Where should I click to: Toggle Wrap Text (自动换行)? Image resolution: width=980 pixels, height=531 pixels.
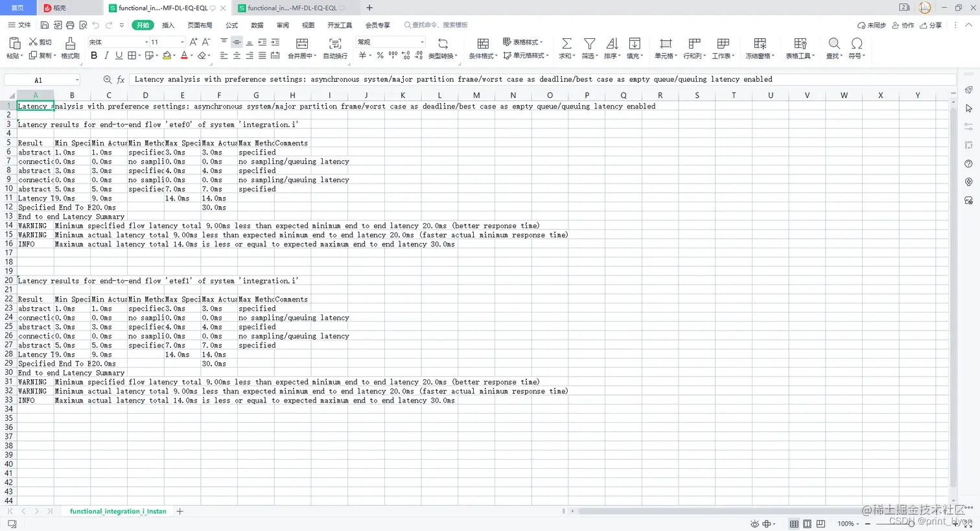point(335,48)
